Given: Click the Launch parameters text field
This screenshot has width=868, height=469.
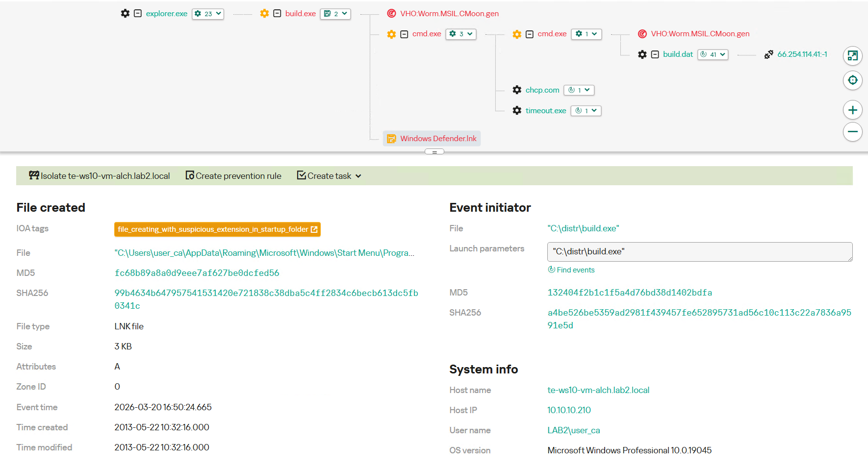Looking at the screenshot, I should coord(699,252).
